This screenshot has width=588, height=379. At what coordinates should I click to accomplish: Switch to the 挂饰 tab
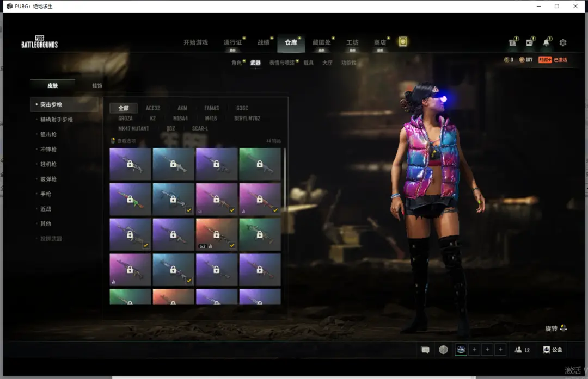(x=97, y=85)
